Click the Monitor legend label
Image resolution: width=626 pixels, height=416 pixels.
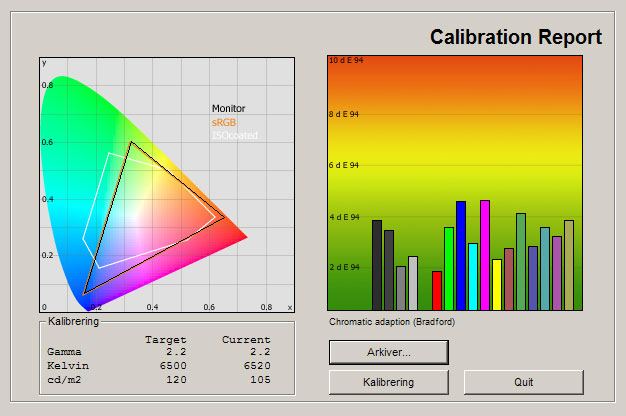point(228,108)
